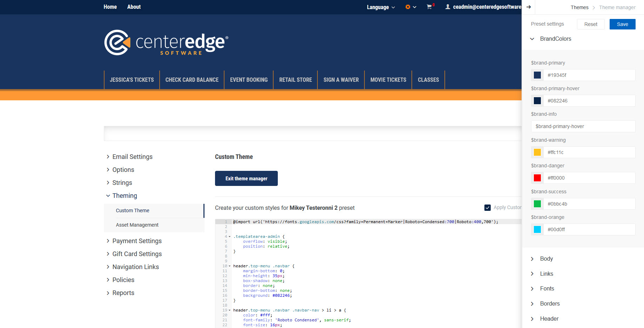Expand the Borders settings section
Screen dimensions: 644x328
[545, 304]
